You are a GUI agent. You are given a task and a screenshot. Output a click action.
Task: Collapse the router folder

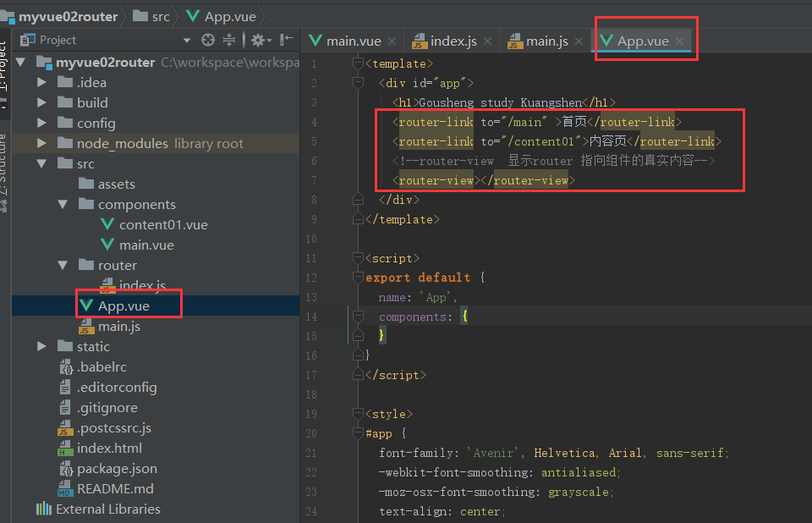point(63,266)
